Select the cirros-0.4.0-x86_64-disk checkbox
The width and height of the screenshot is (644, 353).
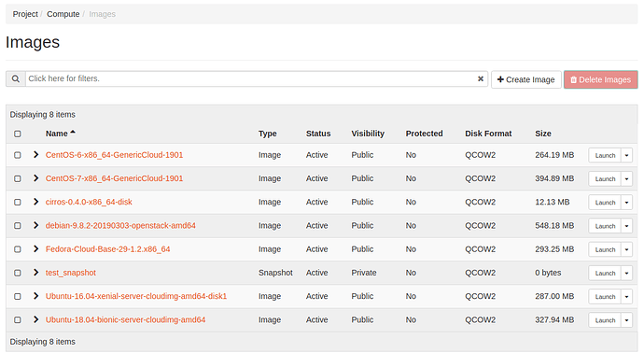(x=17, y=203)
